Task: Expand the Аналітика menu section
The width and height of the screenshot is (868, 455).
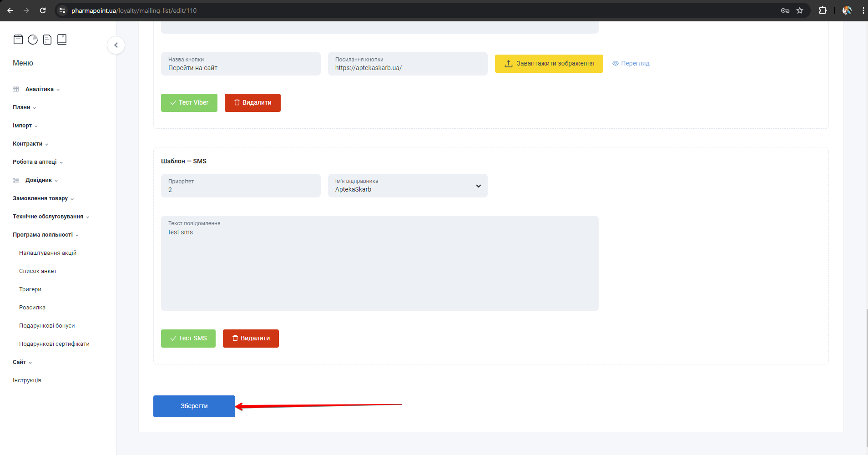Action: (x=40, y=89)
